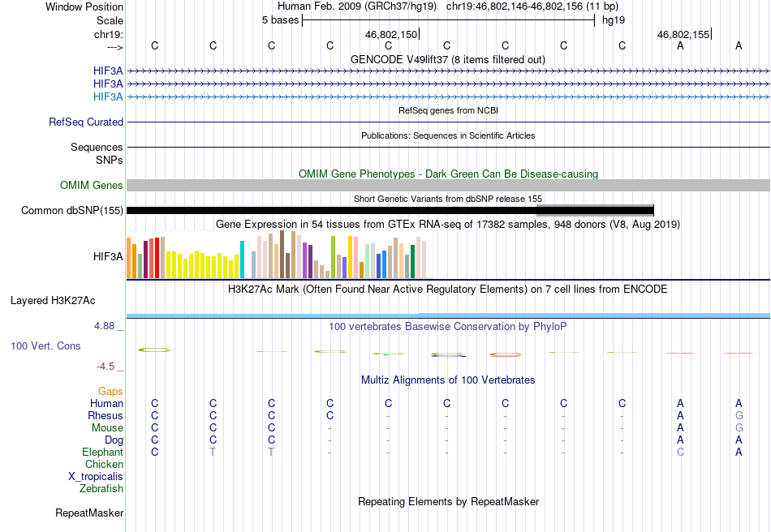Click the Multiz Alignments of 100 Vertebrates title
Viewport: 771px width, 532px height.
448,380
